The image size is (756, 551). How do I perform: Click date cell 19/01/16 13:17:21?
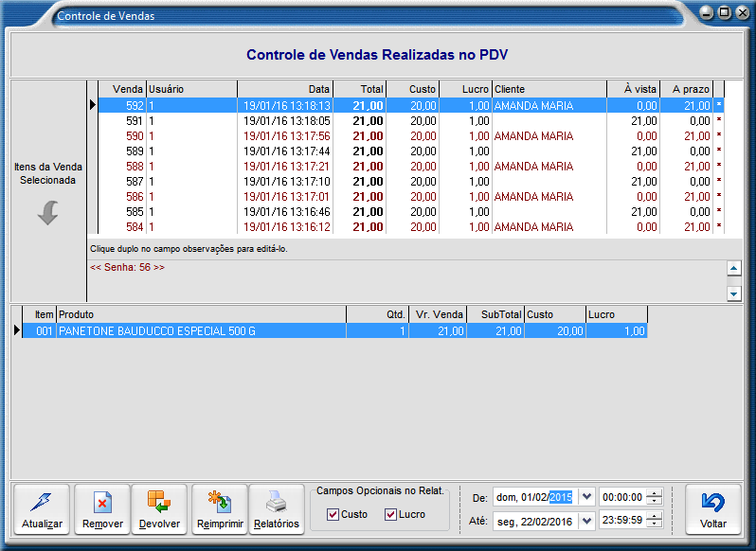pos(286,167)
